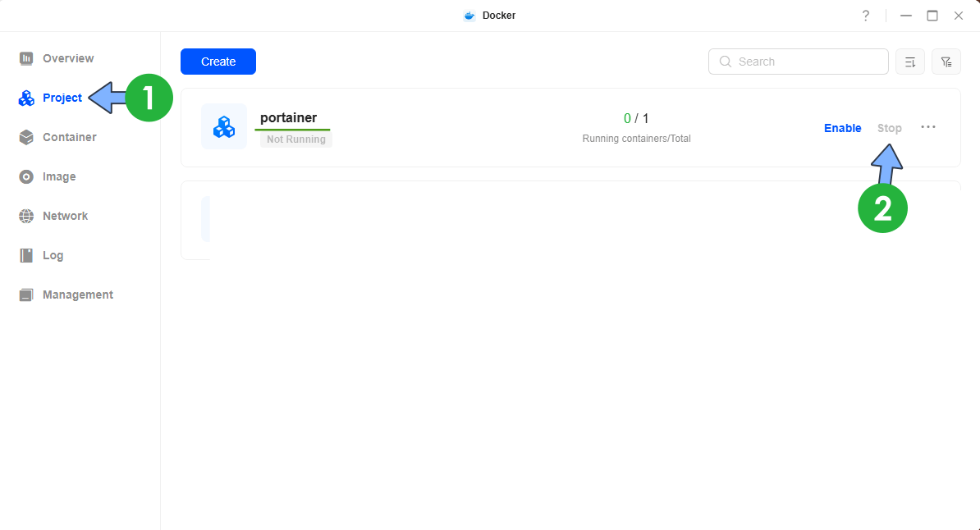This screenshot has width=980, height=530.
Task: Open the filter options icon
Action: pyautogui.click(x=946, y=62)
